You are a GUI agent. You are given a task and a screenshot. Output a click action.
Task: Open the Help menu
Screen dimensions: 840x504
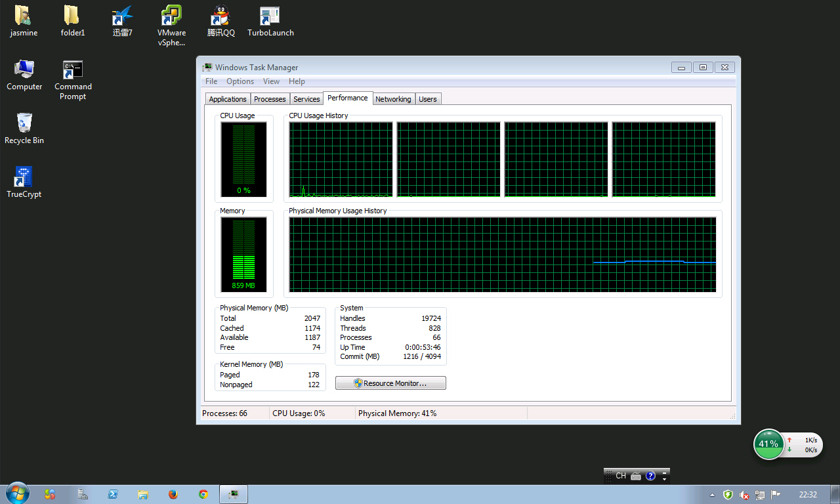297,81
